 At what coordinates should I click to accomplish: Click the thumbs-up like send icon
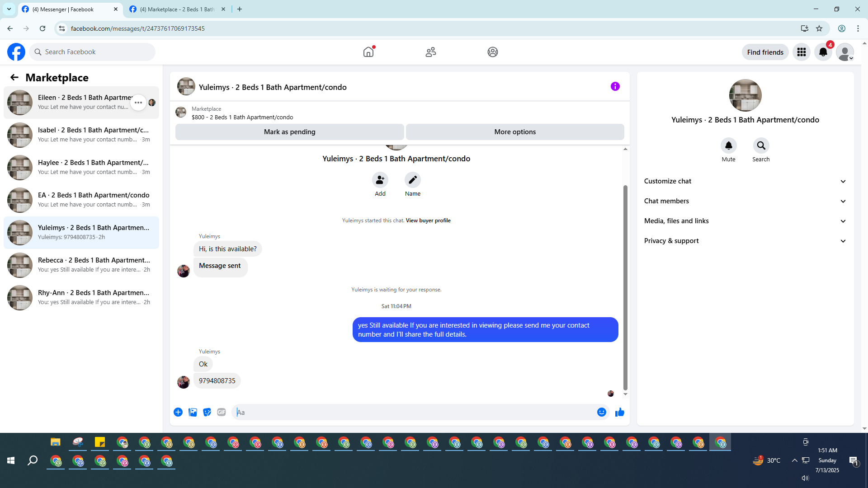619,412
